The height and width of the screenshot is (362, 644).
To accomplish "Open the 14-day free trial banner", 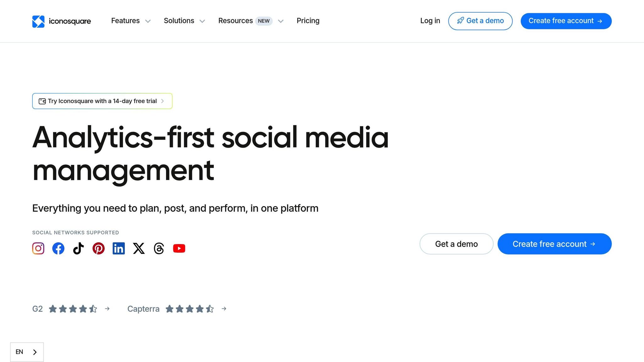I will [102, 101].
